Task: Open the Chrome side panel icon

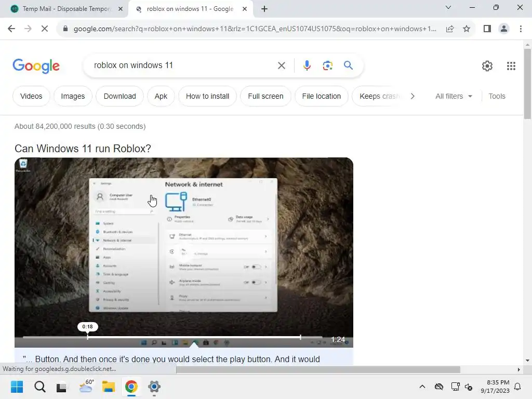Action: tap(487, 29)
